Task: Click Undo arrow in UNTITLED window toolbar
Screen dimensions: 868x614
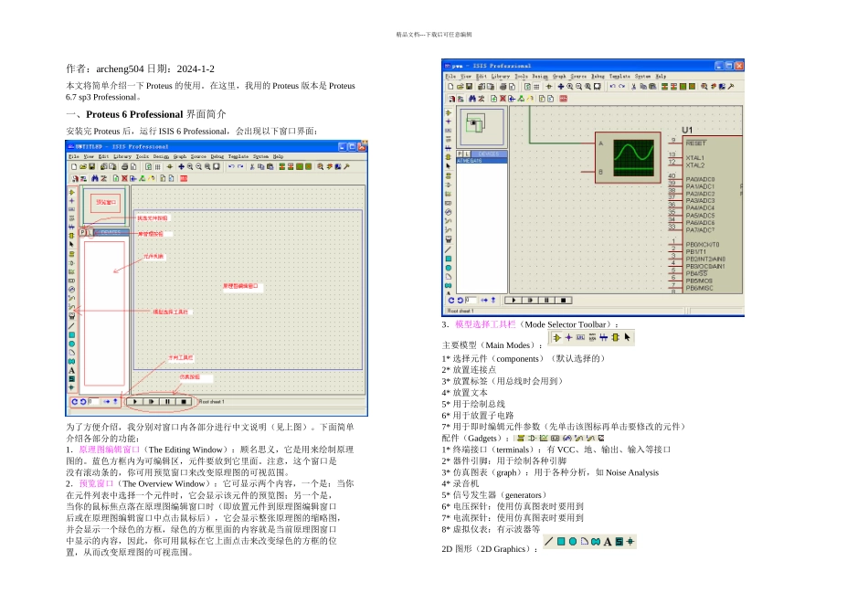Action: (231, 166)
